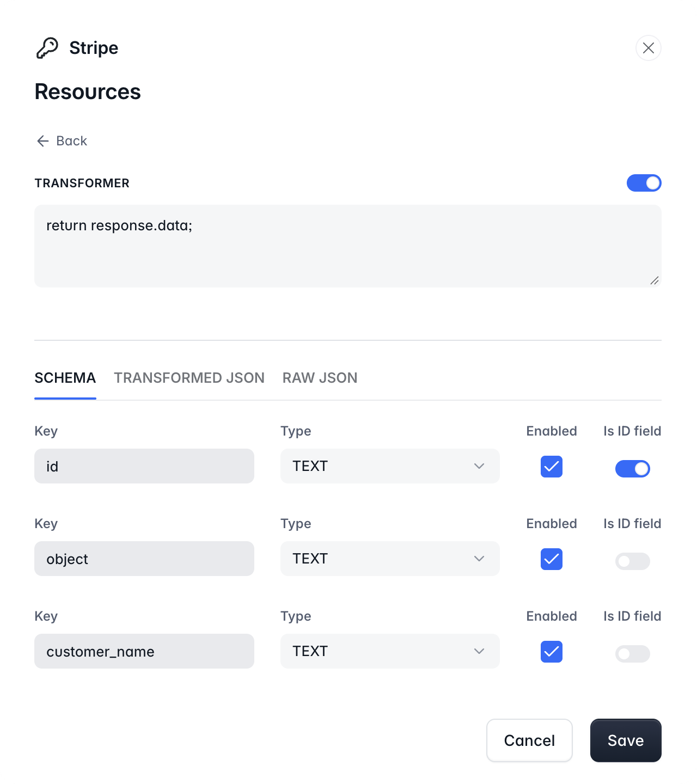Grab the textarea resize handle corner
The image size is (697, 784).
(655, 280)
